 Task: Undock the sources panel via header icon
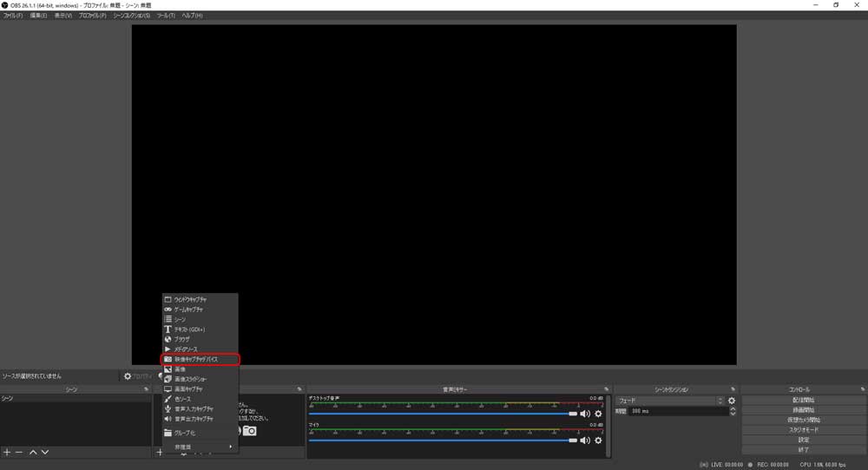(x=299, y=389)
